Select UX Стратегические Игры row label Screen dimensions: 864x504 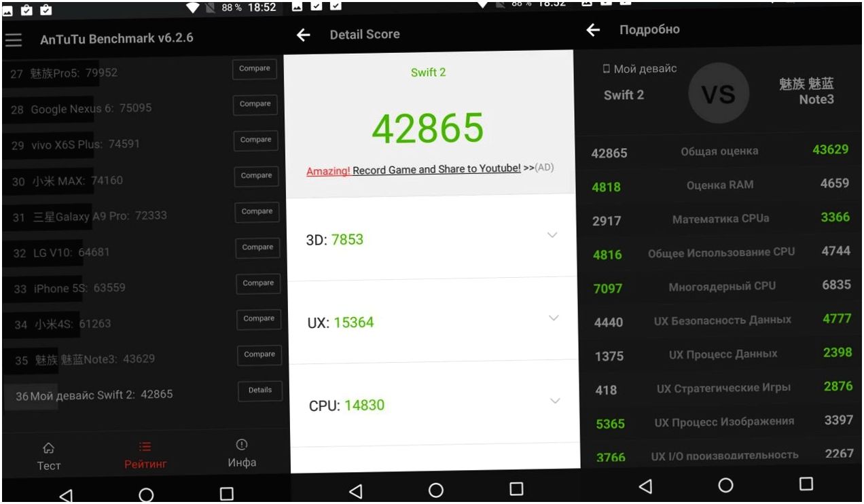click(x=723, y=388)
